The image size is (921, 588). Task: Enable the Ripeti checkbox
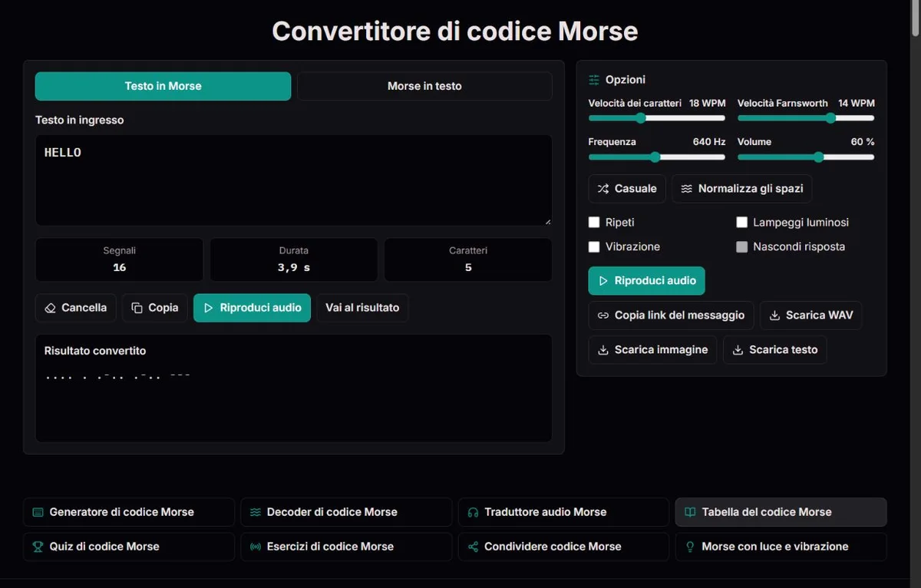tap(594, 223)
